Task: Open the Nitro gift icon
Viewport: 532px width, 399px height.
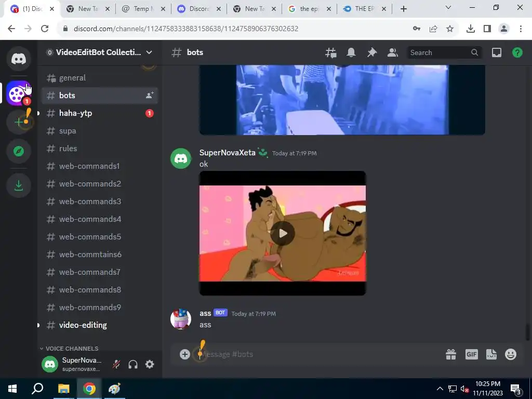Action: coord(451,354)
